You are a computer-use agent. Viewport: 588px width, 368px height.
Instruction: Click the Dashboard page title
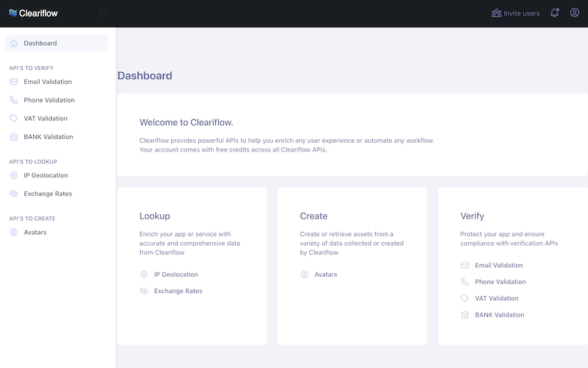[144, 76]
